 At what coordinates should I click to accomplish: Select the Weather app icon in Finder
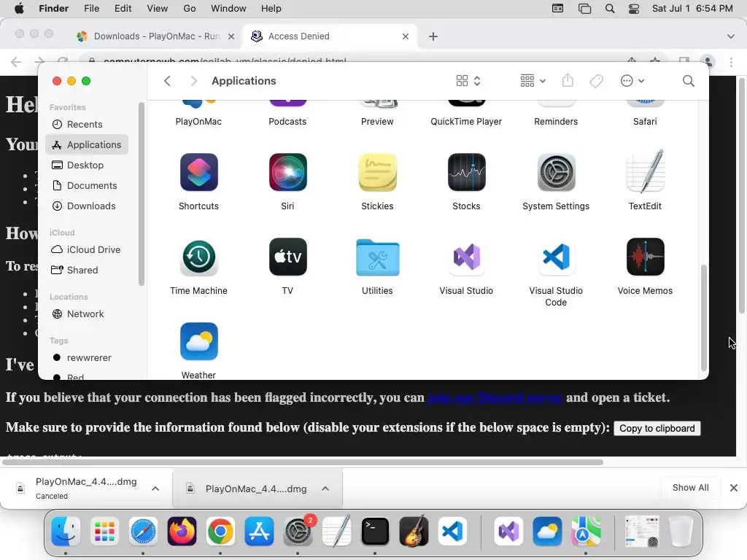pos(198,341)
